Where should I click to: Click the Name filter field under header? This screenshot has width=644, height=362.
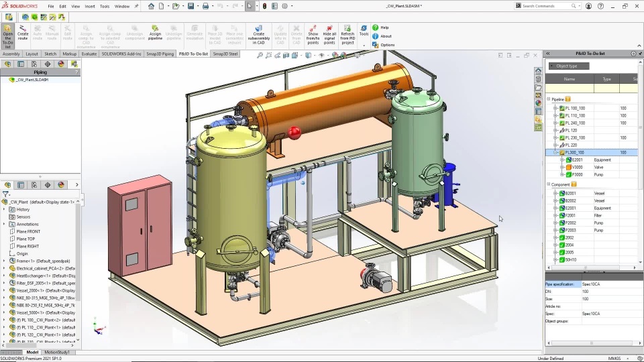click(x=570, y=88)
